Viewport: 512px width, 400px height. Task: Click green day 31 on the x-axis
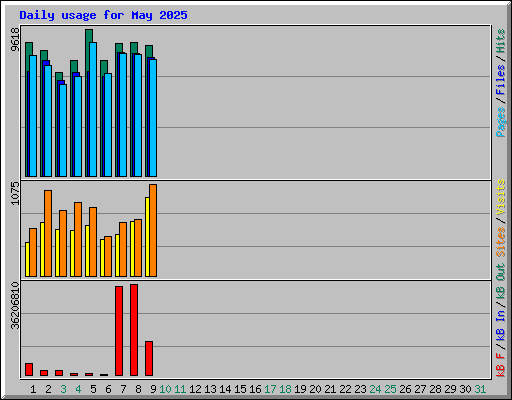pyautogui.click(x=480, y=389)
